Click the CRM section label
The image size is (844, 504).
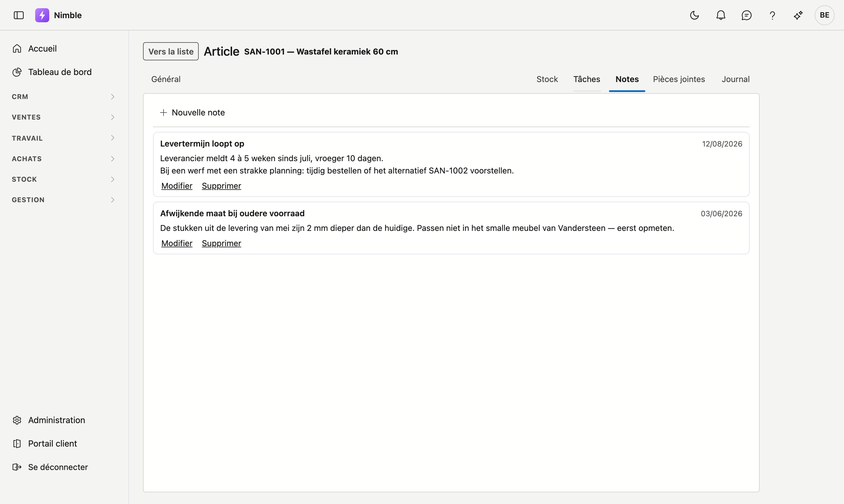click(20, 97)
